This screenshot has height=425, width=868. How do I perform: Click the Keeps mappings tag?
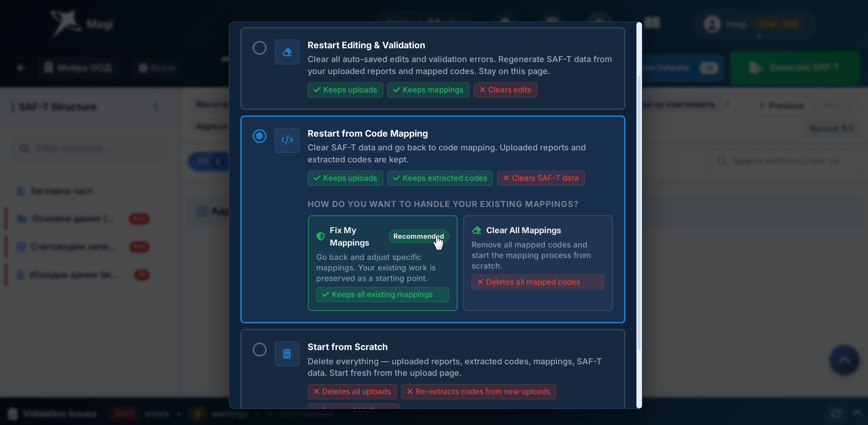pos(428,90)
